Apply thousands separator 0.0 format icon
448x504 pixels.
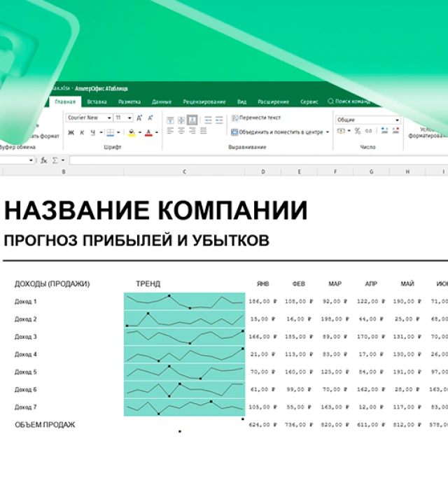(369, 131)
